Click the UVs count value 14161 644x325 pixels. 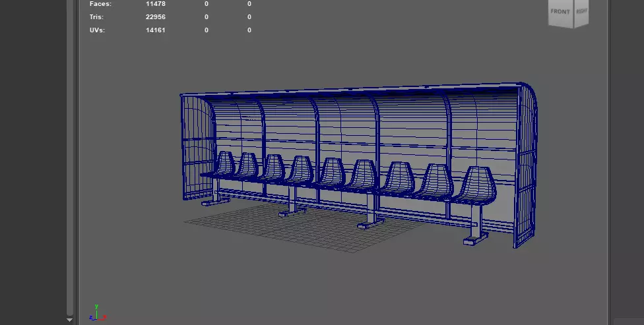(x=156, y=30)
